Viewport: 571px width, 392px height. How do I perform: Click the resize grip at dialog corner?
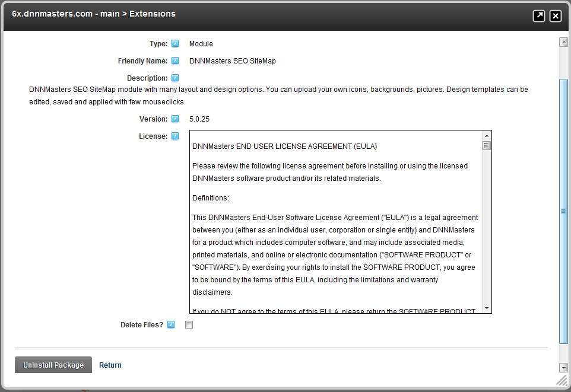pos(562,381)
